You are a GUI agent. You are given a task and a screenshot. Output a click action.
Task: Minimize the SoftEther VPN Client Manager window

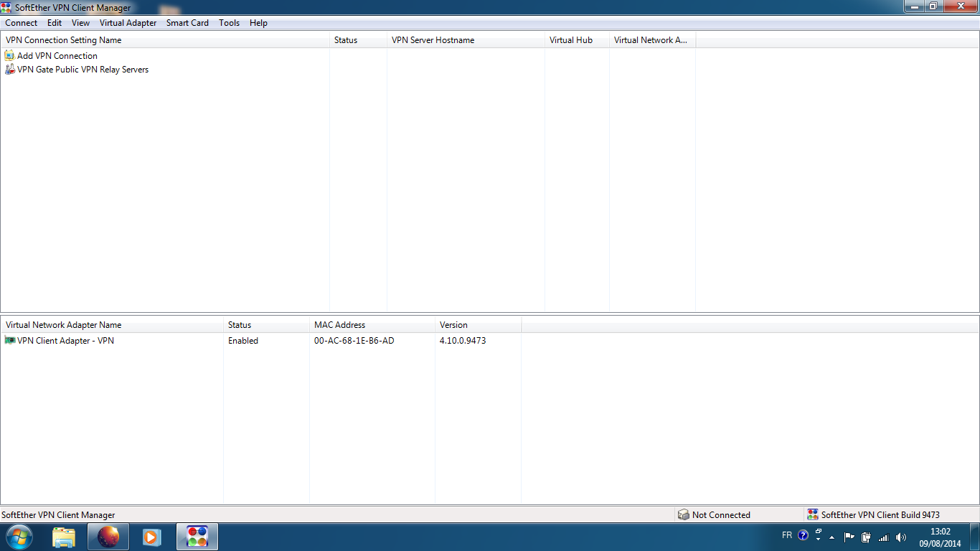coord(914,6)
